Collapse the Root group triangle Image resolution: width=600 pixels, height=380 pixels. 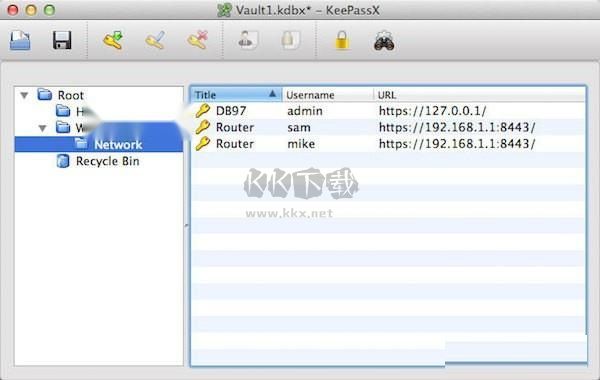click(24, 95)
